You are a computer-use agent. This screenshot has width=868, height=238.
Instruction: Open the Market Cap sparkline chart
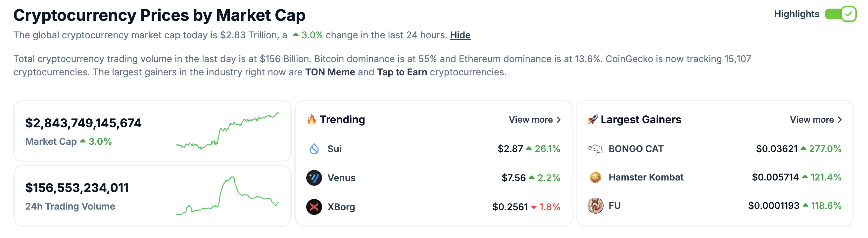(x=228, y=131)
